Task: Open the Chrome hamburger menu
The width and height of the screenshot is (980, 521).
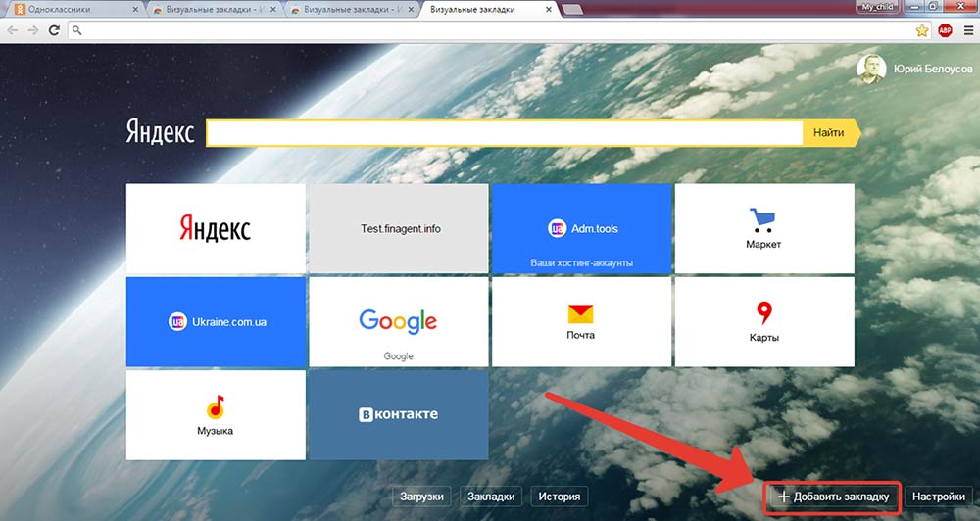Action: [x=968, y=30]
